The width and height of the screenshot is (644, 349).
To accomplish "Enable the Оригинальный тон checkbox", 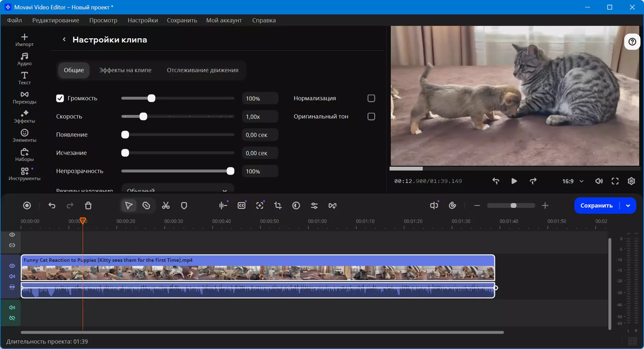I will point(371,117).
